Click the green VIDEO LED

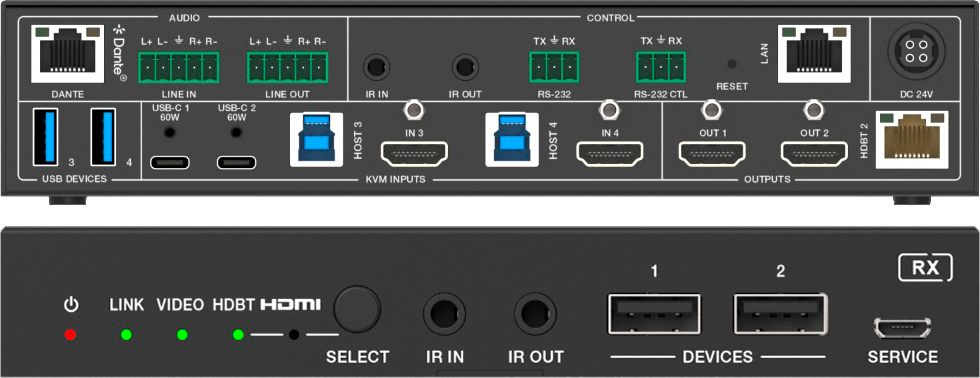(x=182, y=335)
